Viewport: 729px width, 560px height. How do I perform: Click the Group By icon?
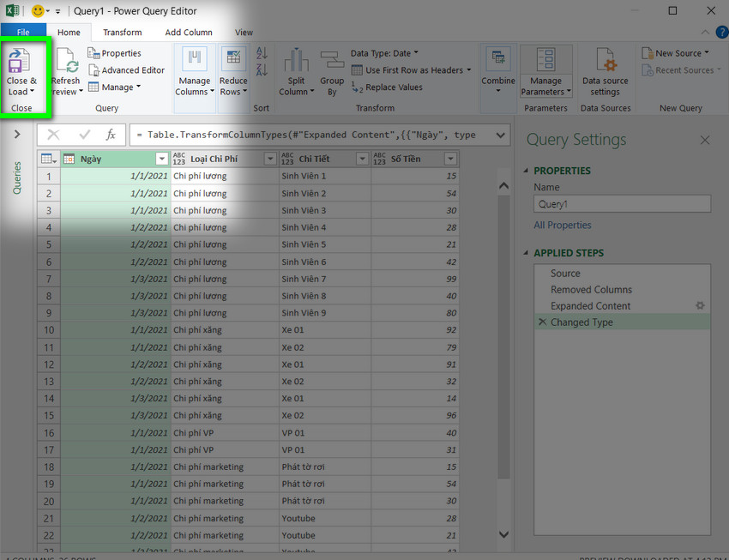pos(332,60)
